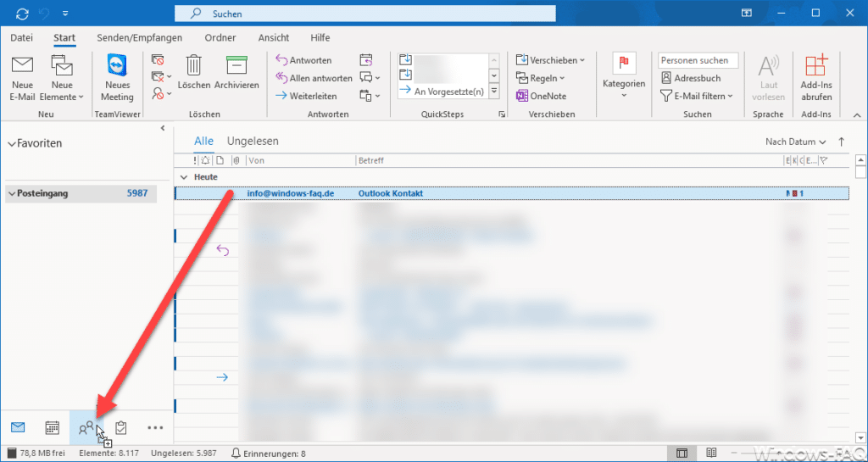Switch to Reading view in status bar
This screenshot has height=462, width=868.
711,454
